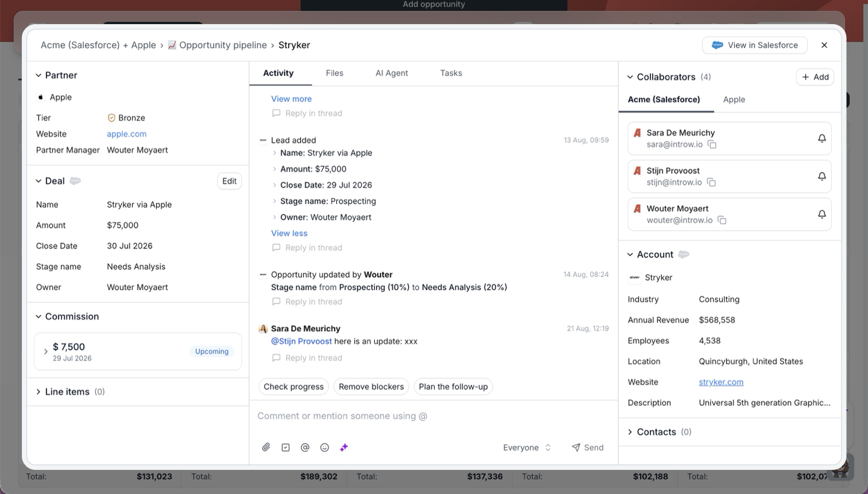Click Opportunity pipeline in breadcrumb

click(x=217, y=45)
